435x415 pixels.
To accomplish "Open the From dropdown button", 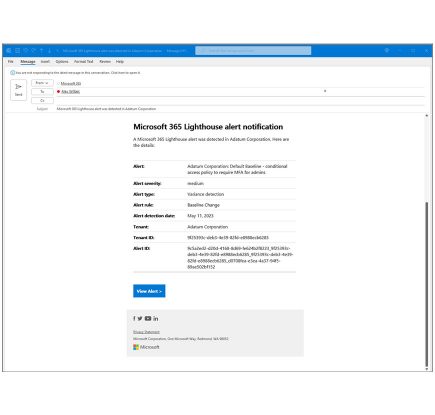I will 42,83.
